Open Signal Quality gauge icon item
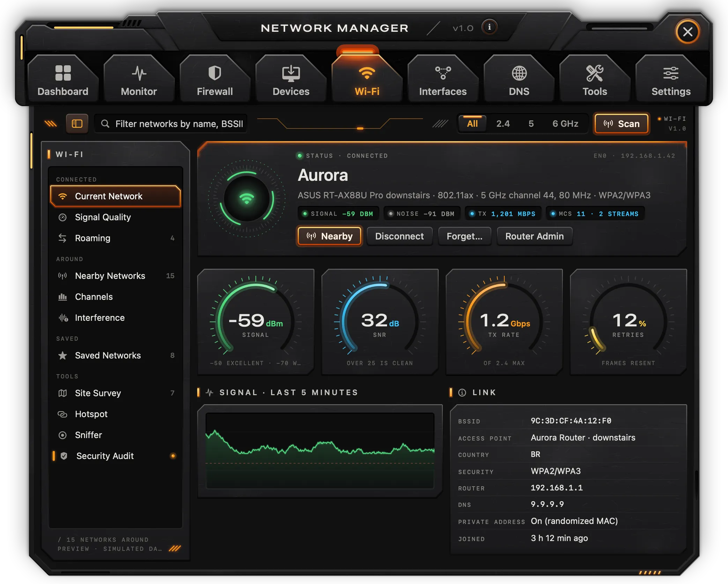 (62, 217)
